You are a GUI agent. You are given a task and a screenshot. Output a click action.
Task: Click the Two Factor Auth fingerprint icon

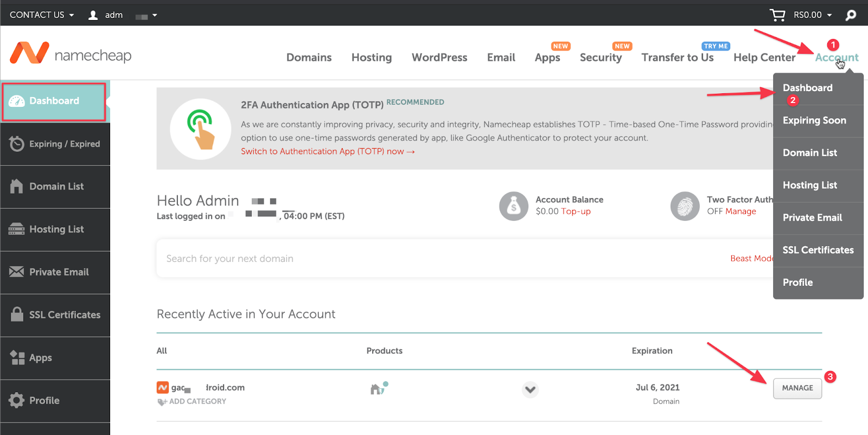(685, 206)
